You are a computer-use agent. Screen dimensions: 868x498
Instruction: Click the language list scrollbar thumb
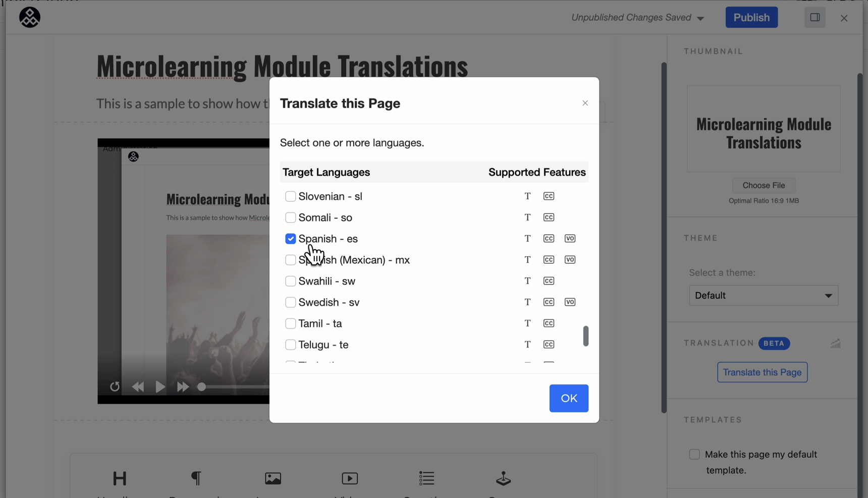click(586, 336)
